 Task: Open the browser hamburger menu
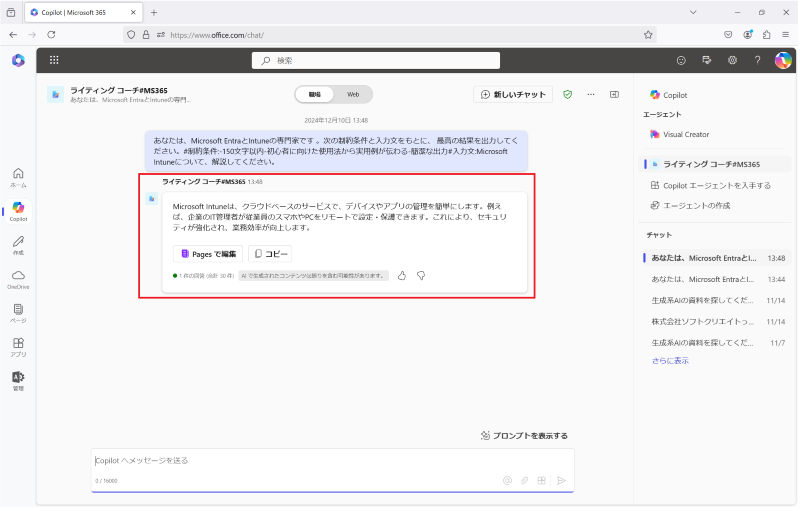[786, 35]
